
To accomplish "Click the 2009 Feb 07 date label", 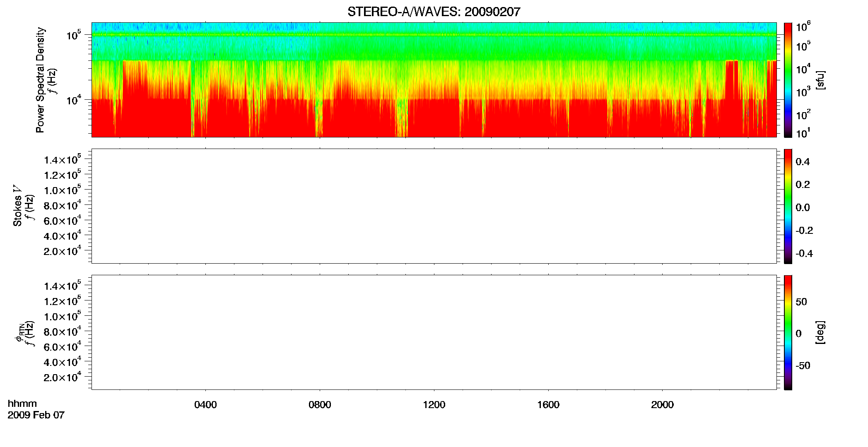I will (36, 415).
